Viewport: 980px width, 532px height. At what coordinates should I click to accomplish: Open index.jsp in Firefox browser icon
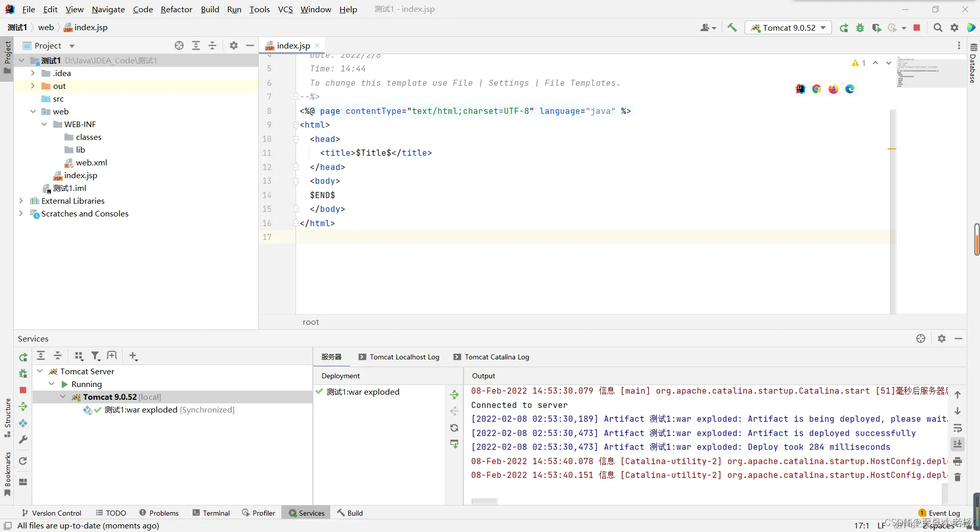tap(834, 89)
